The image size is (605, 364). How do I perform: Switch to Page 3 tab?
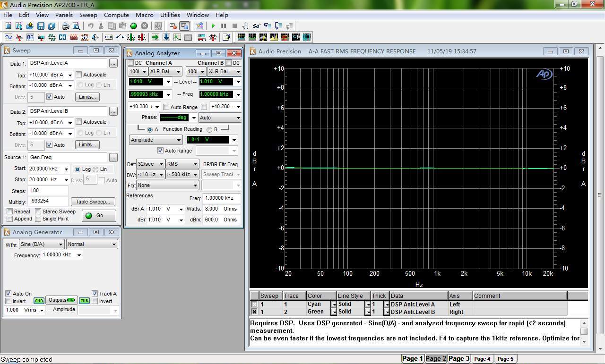[458, 359]
